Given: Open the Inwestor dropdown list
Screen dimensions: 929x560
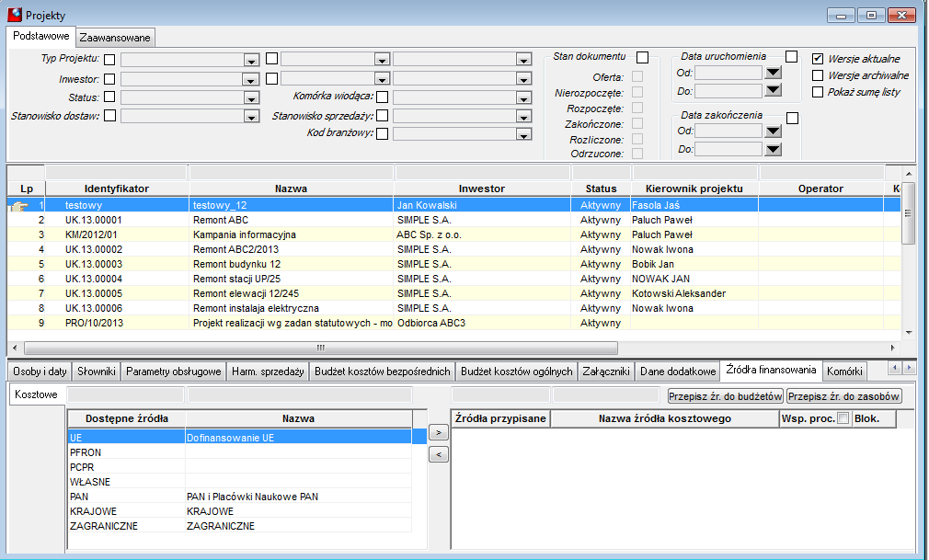Looking at the screenshot, I should tap(251, 79).
